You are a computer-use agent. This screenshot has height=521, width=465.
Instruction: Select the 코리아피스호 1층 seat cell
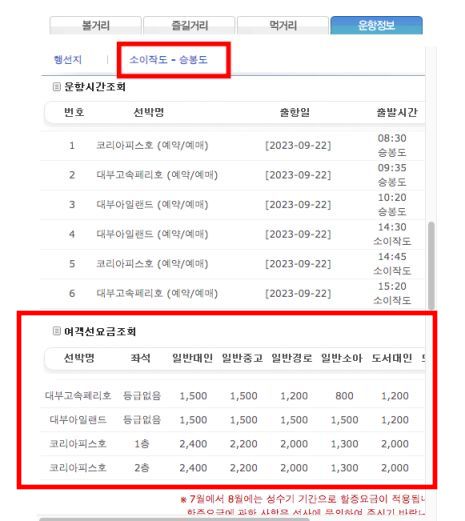click(142, 444)
